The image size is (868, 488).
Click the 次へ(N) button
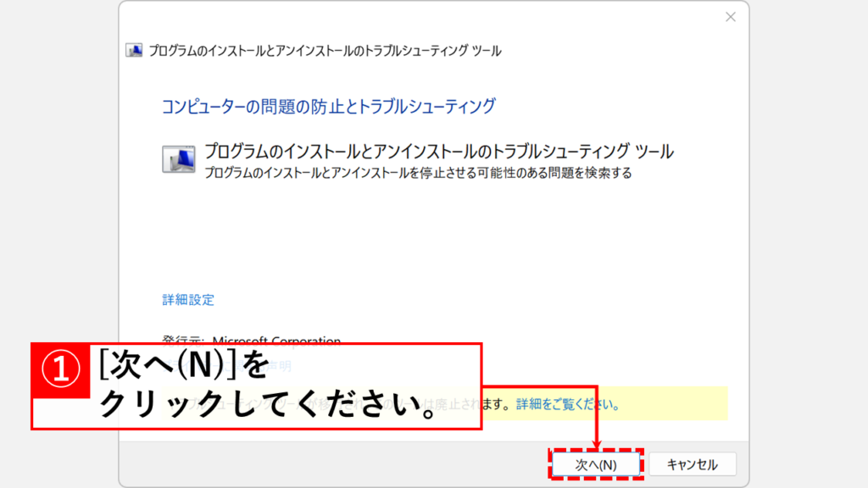(x=596, y=464)
